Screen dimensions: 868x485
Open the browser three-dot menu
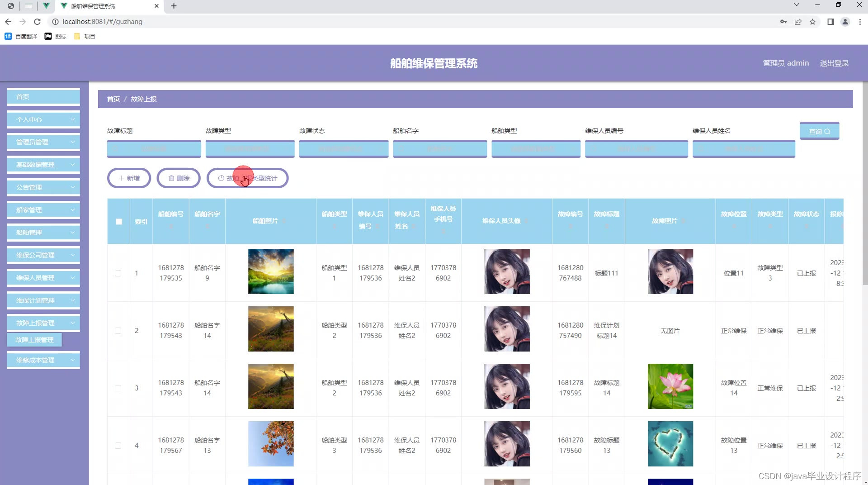pyautogui.click(x=860, y=22)
